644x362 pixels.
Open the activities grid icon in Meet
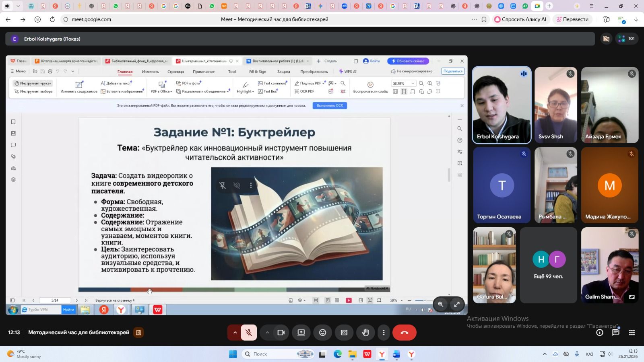tap(632, 333)
